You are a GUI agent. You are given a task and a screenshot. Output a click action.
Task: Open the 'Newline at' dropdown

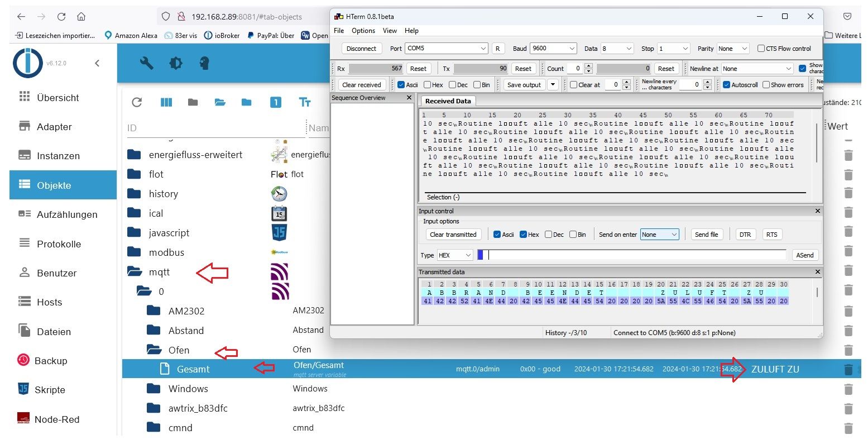757,69
